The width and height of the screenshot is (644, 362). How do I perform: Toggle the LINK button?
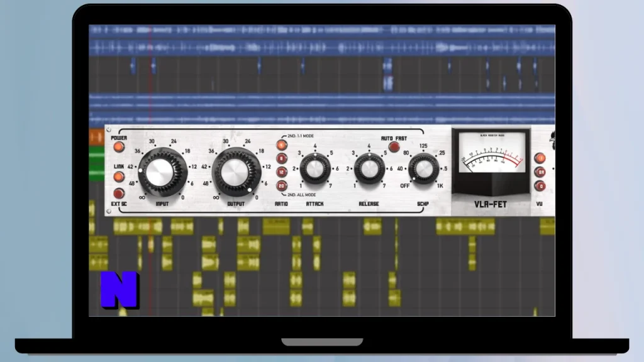(119, 177)
